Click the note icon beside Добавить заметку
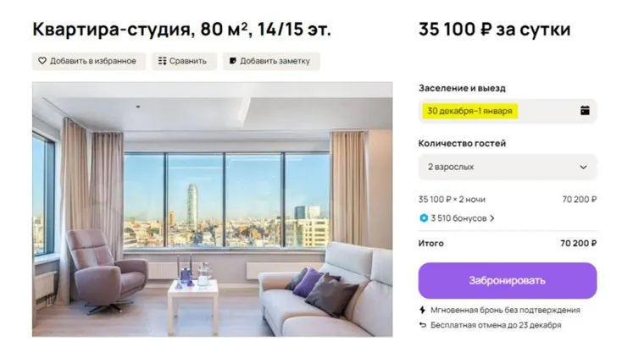The width and height of the screenshot is (644, 358). tap(232, 61)
